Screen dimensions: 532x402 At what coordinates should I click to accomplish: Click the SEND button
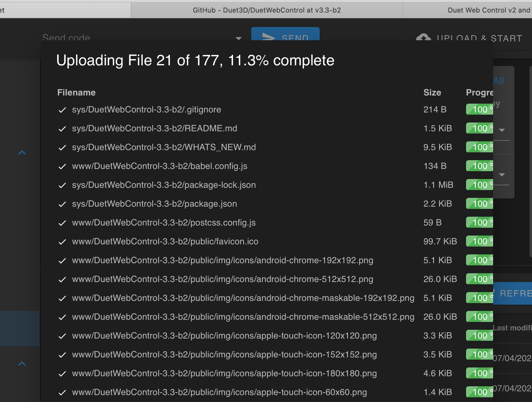click(285, 34)
